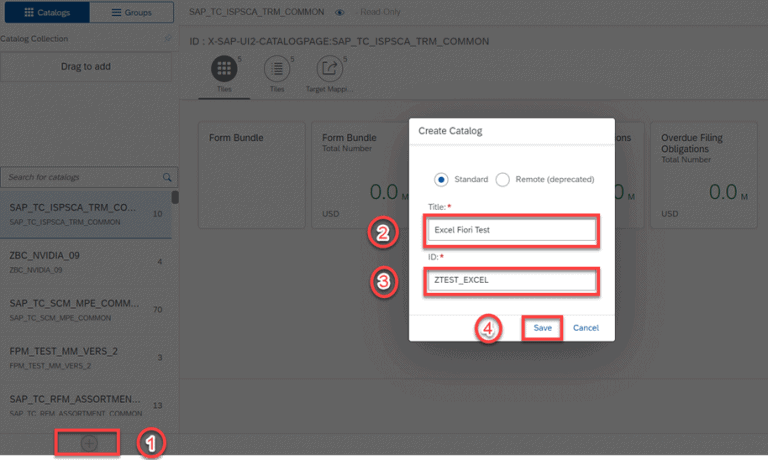Open the Target Mappings icon
768x460 pixels.
(328, 69)
